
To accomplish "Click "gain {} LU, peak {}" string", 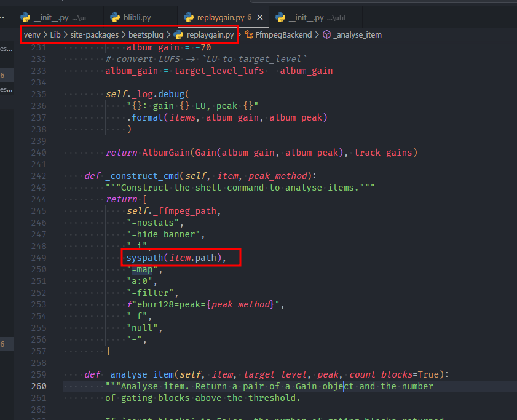I will click(x=192, y=106).
